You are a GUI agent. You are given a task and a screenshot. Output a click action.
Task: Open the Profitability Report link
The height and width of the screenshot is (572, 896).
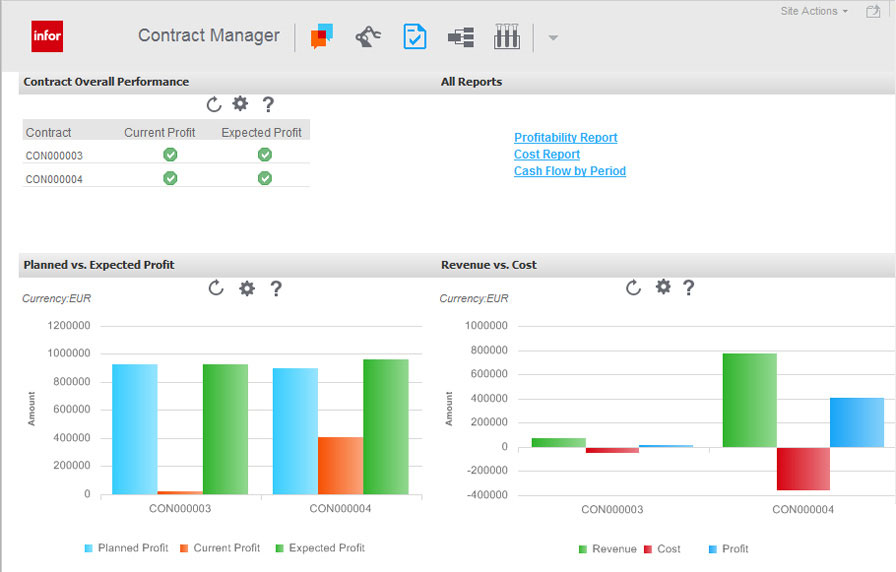click(x=565, y=138)
